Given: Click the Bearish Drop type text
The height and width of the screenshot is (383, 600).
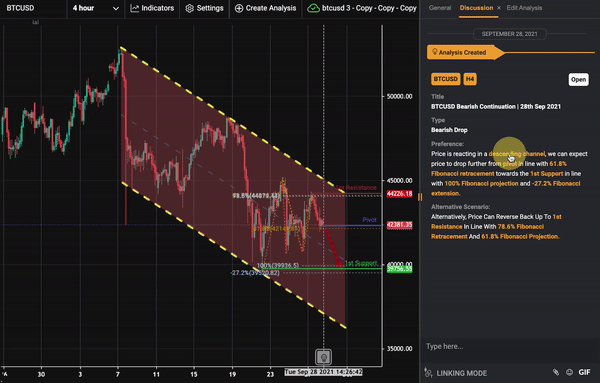Looking at the screenshot, I should click(x=449, y=130).
